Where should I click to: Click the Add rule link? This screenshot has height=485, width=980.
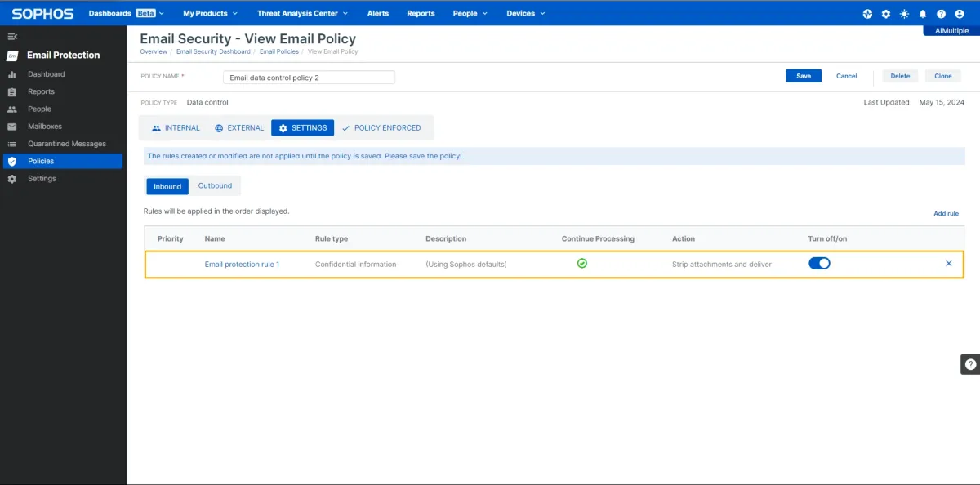pyautogui.click(x=946, y=214)
